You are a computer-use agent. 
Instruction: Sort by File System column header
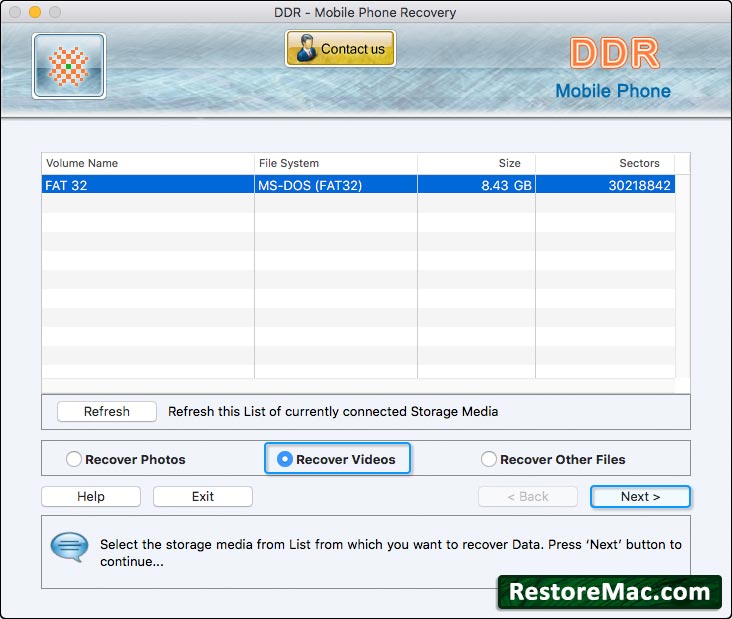(x=336, y=163)
